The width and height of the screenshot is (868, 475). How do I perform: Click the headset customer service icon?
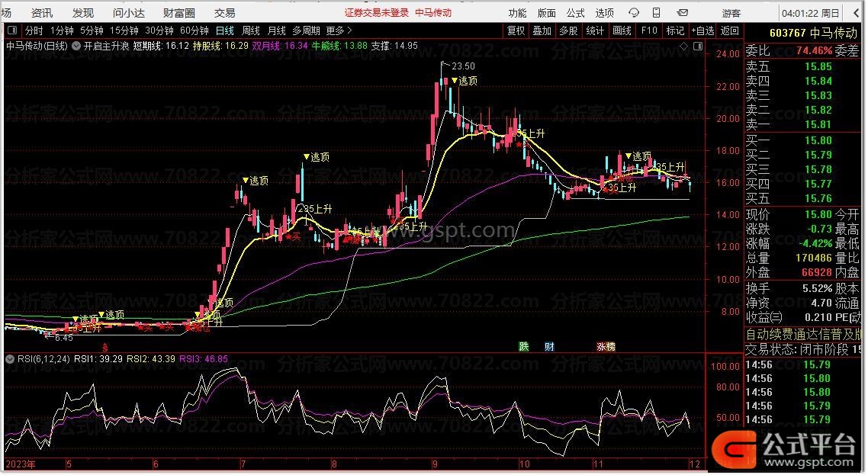point(634,13)
